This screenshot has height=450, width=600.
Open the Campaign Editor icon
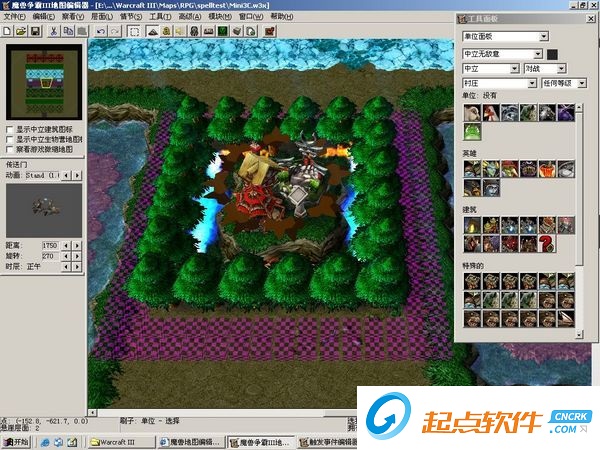coord(208,31)
